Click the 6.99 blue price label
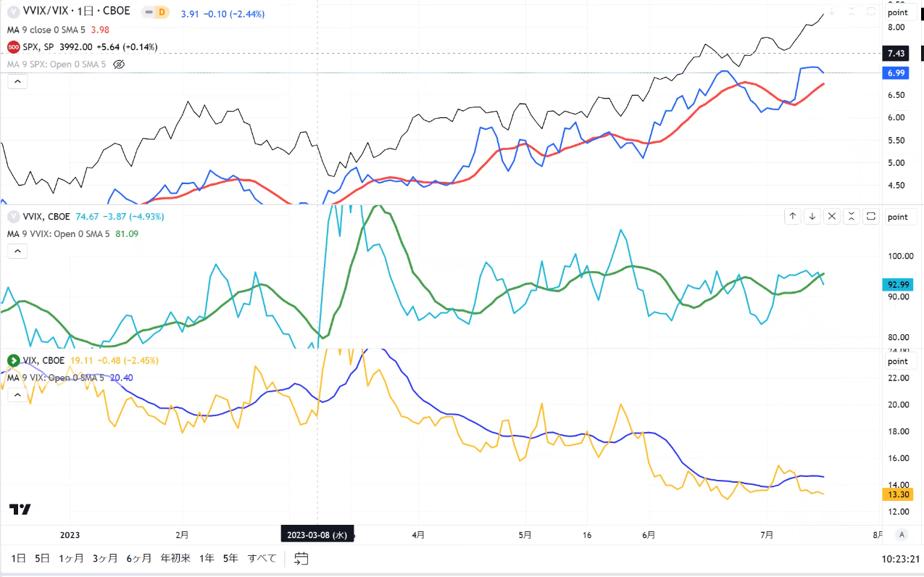924x577 pixels. click(x=897, y=73)
